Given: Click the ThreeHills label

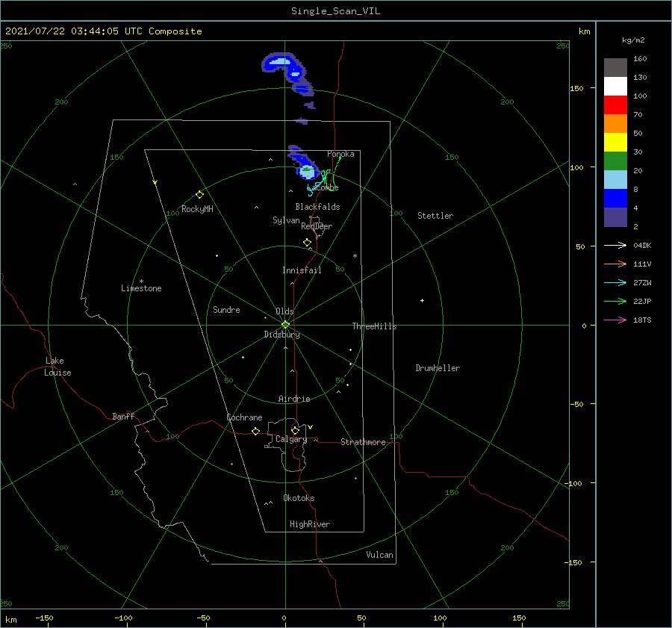Looking at the screenshot, I should point(374,326).
